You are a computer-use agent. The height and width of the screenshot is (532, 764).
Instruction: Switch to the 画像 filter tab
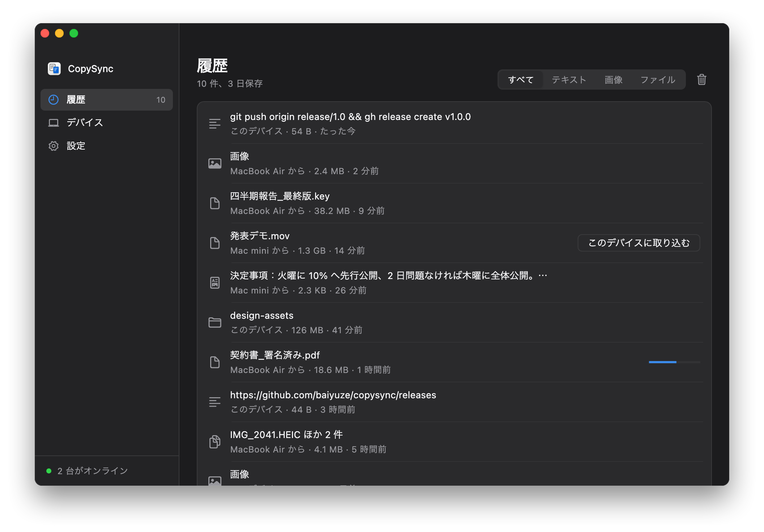[614, 80]
